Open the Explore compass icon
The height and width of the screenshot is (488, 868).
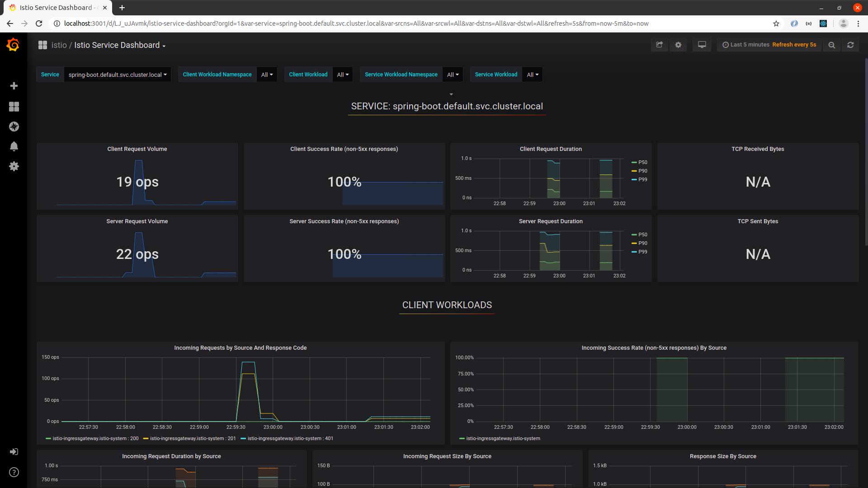click(x=14, y=127)
